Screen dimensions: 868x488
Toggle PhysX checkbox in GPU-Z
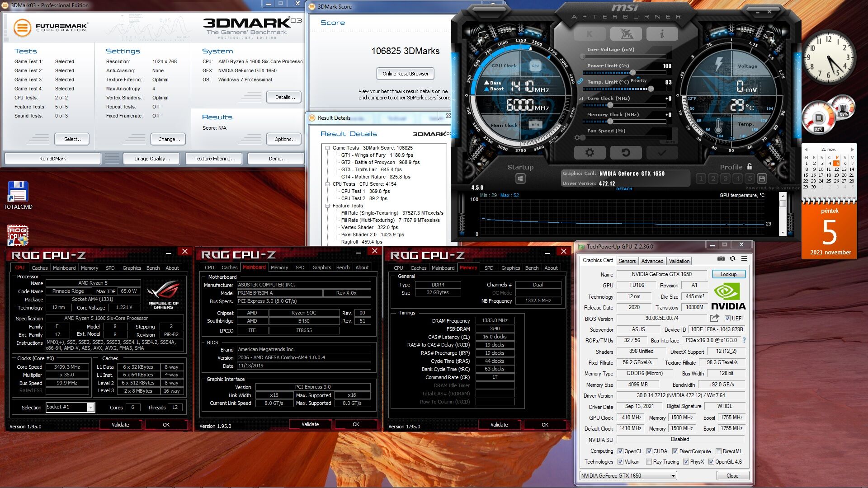[686, 462]
